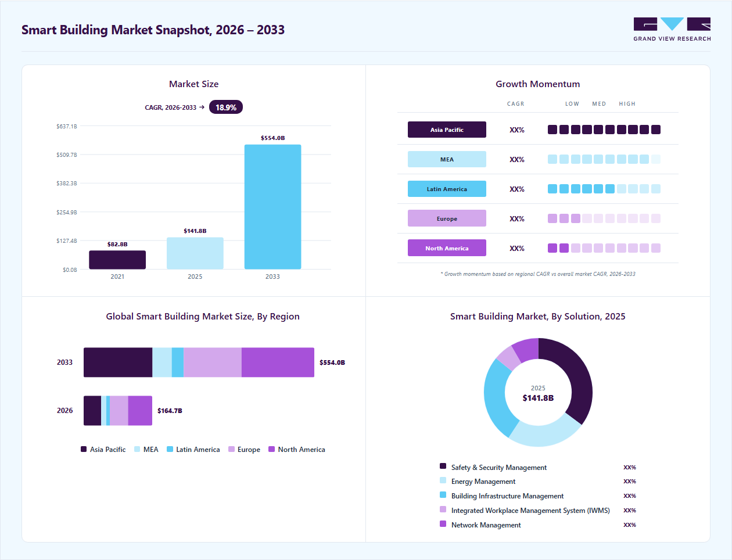
Task: Click the Asia Pacific segment of 2033 bar
Action: click(118, 362)
